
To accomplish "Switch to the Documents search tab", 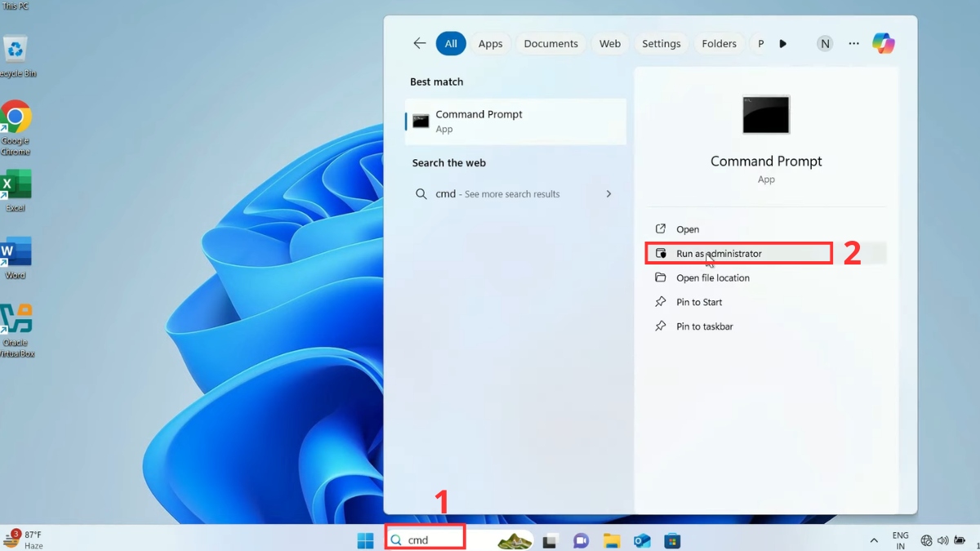I will (x=551, y=43).
